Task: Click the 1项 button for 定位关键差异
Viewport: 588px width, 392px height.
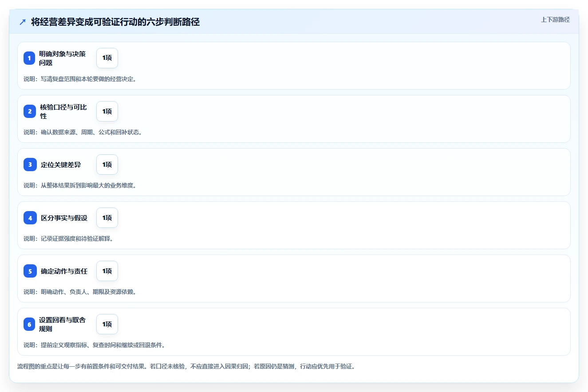Action: point(107,165)
